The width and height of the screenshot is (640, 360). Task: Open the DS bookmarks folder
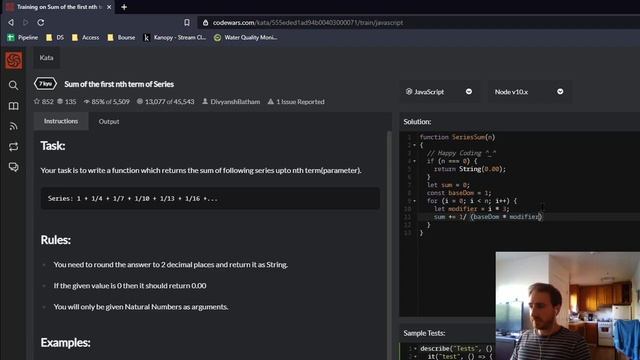55,37
